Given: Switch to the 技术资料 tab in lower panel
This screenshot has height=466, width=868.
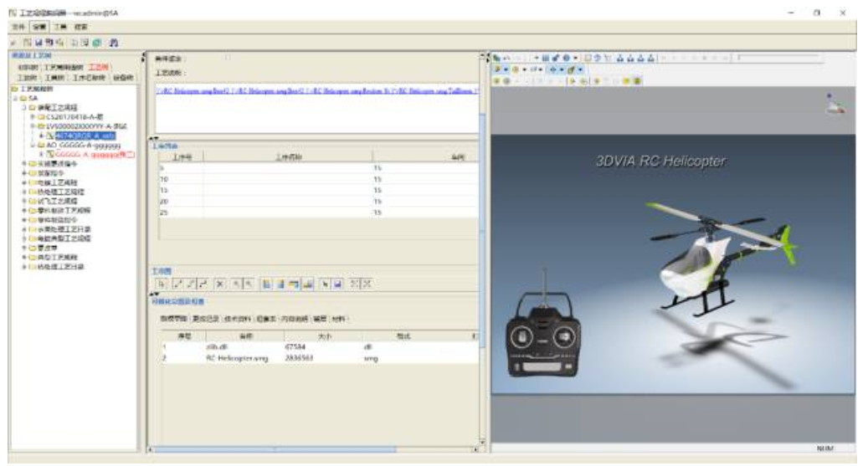Looking at the screenshot, I should coord(238,319).
